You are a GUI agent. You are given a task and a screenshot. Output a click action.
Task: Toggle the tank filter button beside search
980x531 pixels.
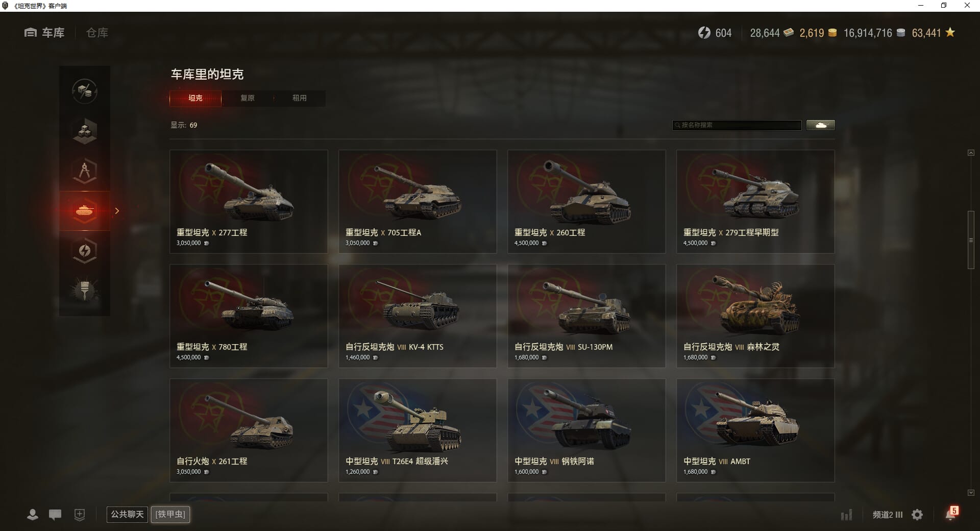(x=821, y=125)
